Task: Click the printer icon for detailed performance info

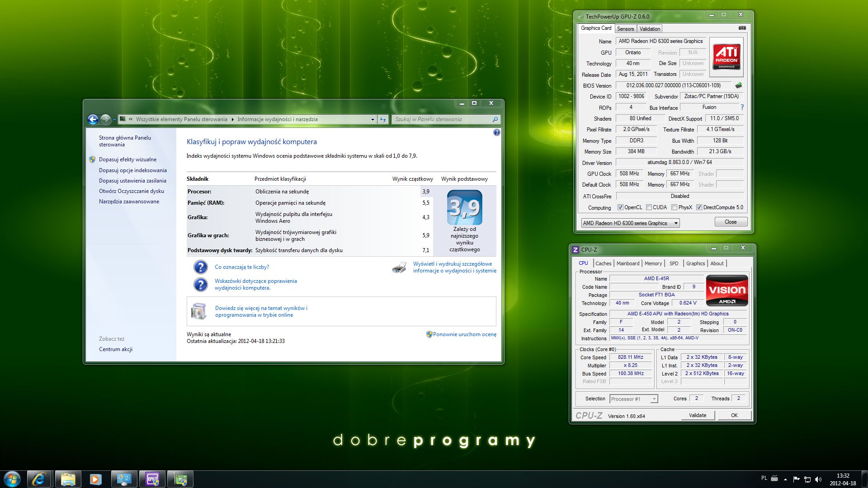Action: (399, 267)
